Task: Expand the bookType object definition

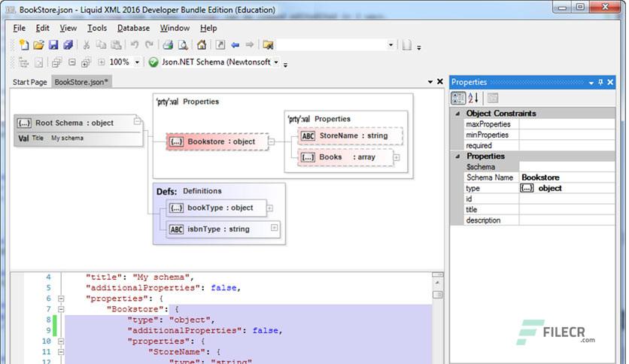Action: (270, 208)
